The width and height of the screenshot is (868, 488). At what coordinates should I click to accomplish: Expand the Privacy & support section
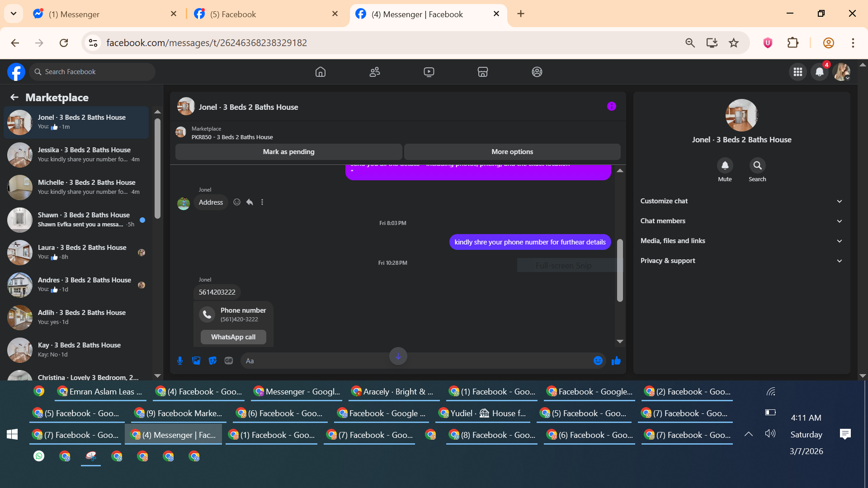click(741, 261)
